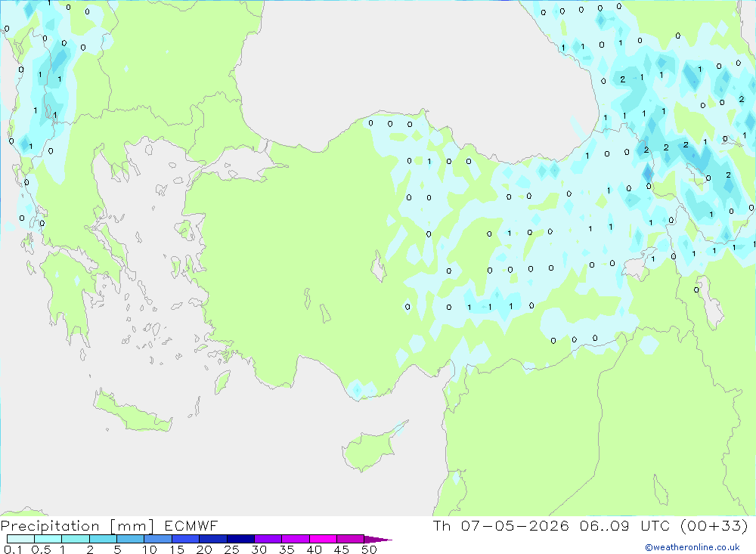Click the '20' legend scale number
The height and width of the screenshot is (554, 756).
coord(204,549)
